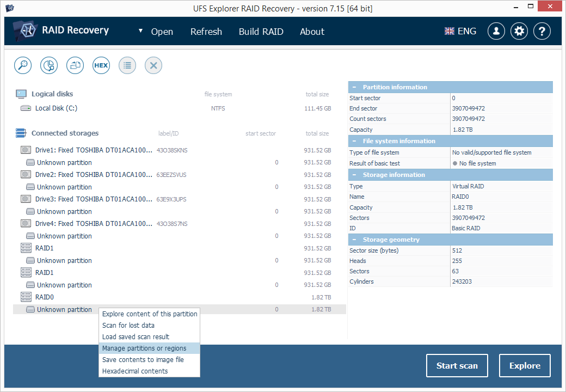Click the partition manager pie-chart toolbar icon
Viewport: 566px width, 392px height.
(x=49, y=65)
